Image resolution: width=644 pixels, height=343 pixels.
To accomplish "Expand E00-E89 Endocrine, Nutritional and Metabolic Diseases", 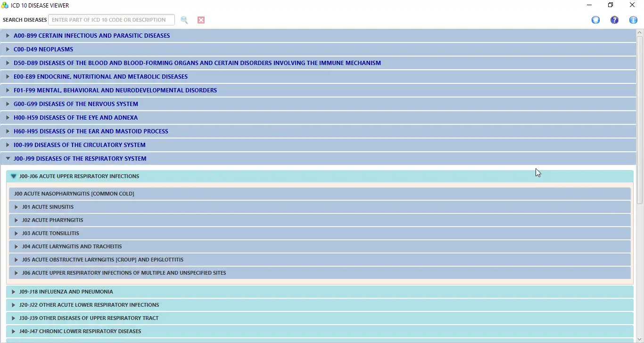I will click(x=319, y=77).
